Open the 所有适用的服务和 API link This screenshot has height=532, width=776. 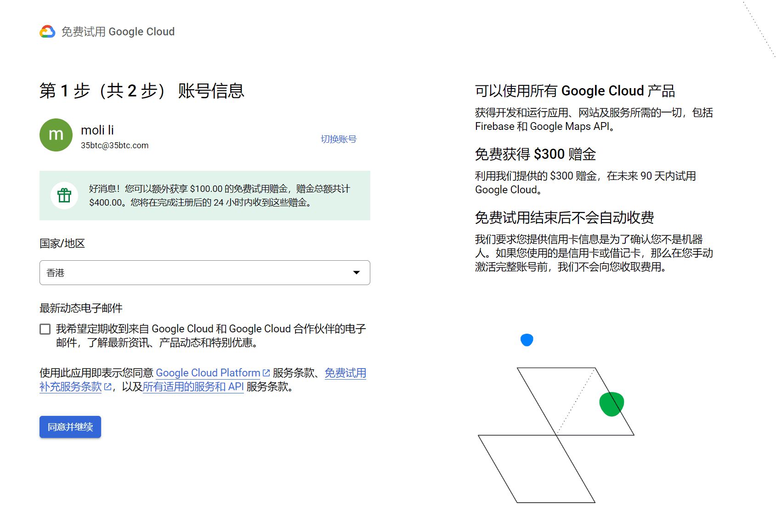coord(193,387)
